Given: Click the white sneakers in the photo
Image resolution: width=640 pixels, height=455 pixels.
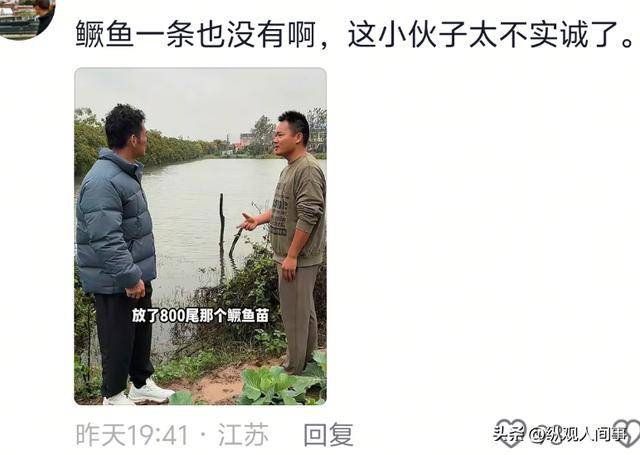Looking at the screenshot, I should [x=141, y=394].
